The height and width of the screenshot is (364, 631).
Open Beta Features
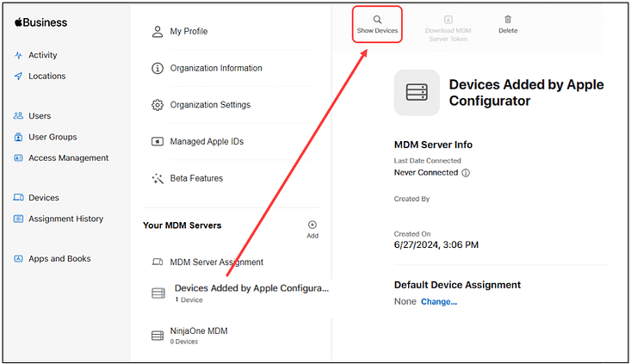pyautogui.click(x=196, y=178)
